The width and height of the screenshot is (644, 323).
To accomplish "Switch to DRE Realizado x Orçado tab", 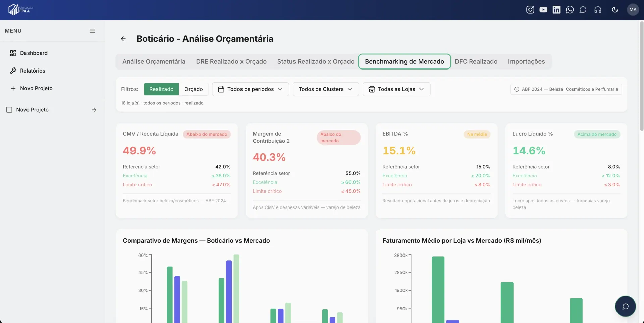I will pyautogui.click(x=231, y=62).
